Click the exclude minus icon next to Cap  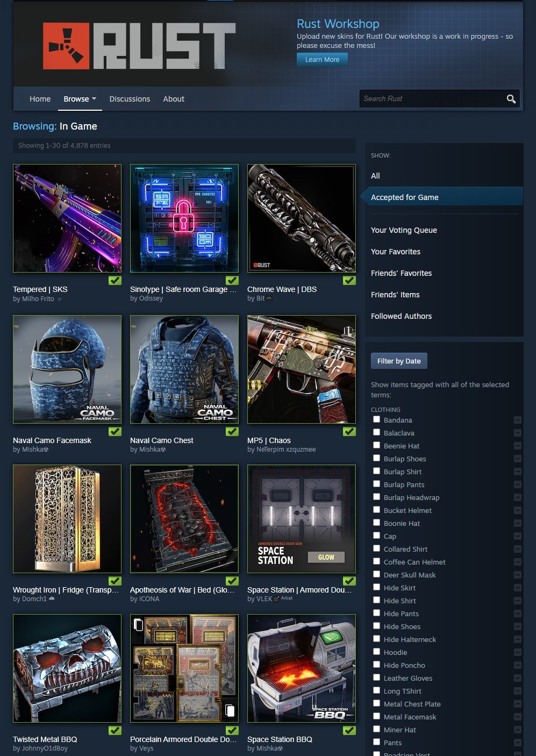tap(517, 536)
